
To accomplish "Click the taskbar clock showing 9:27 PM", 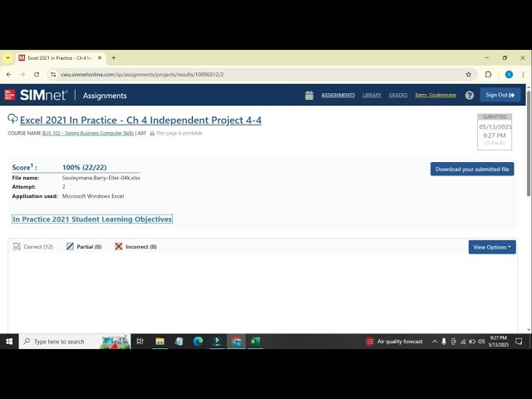I will [498, 342].
